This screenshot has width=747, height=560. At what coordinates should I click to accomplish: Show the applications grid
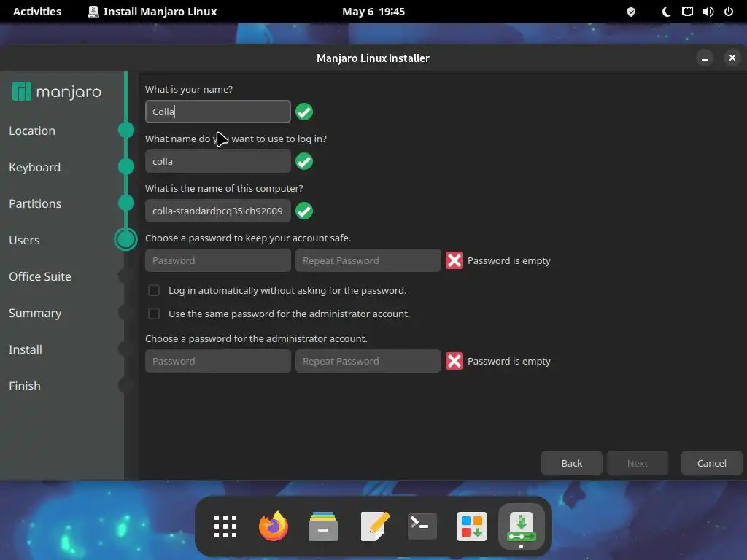(225, 526)
